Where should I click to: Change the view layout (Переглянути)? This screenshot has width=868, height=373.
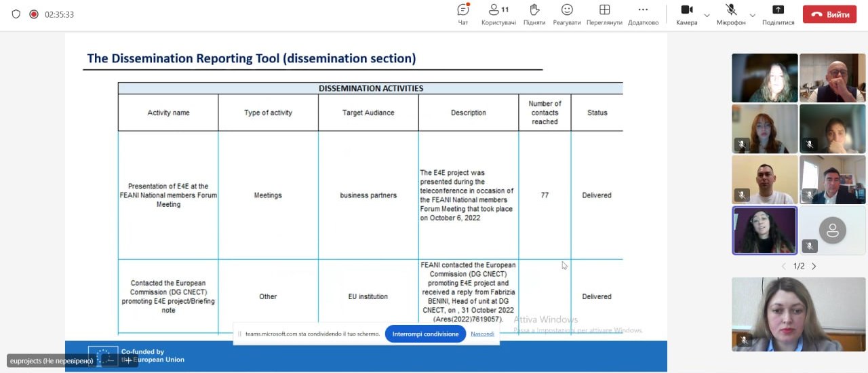tap(604, 14)
